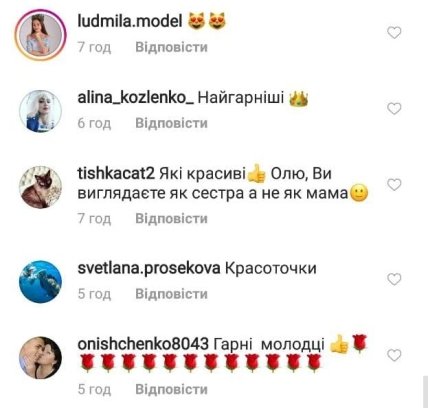Open the svetlana.prosekova username link
Viewport: 428px width, 408px height.
point(149,268)
